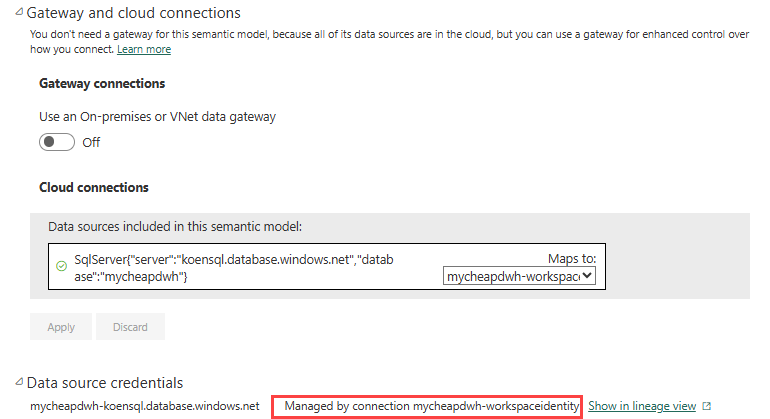Collapse Gateway and cloud connections triangle
770x419 pixels.
pyautogui.click(x=20, y=14)
